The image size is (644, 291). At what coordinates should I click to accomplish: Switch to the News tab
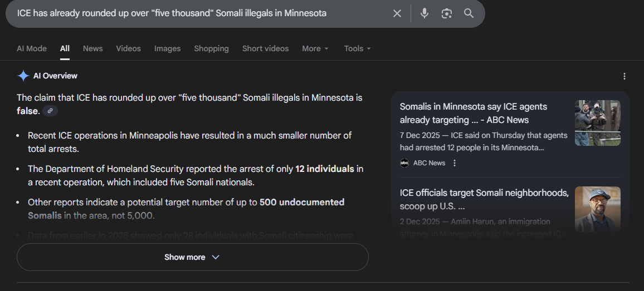click(93, 48)
